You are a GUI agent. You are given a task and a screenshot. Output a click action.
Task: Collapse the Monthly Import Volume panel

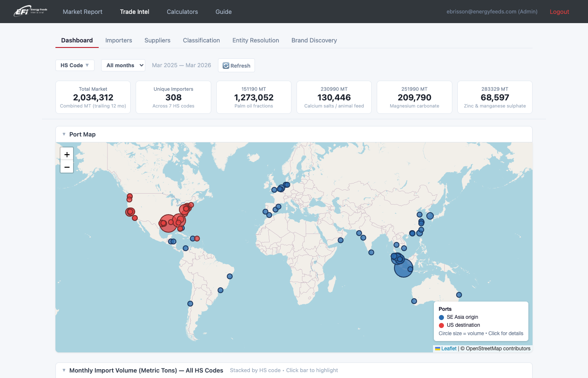pos(63,370)
